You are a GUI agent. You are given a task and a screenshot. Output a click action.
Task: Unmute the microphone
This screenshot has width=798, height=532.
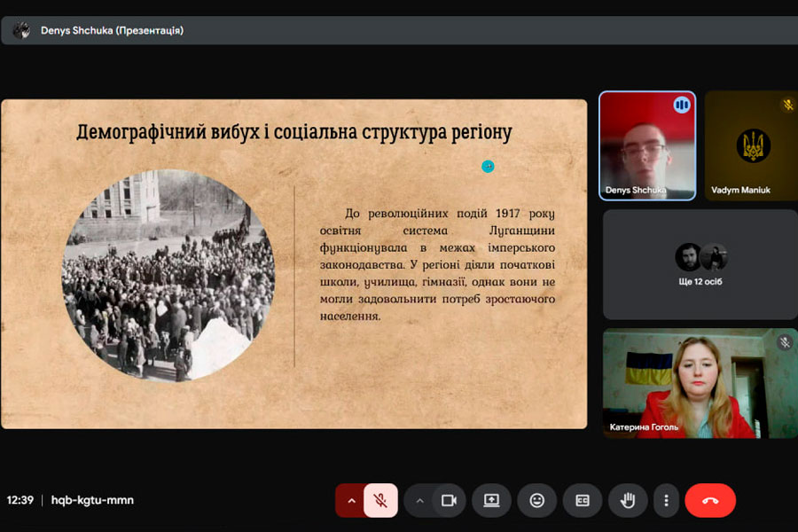coord(380,500)
